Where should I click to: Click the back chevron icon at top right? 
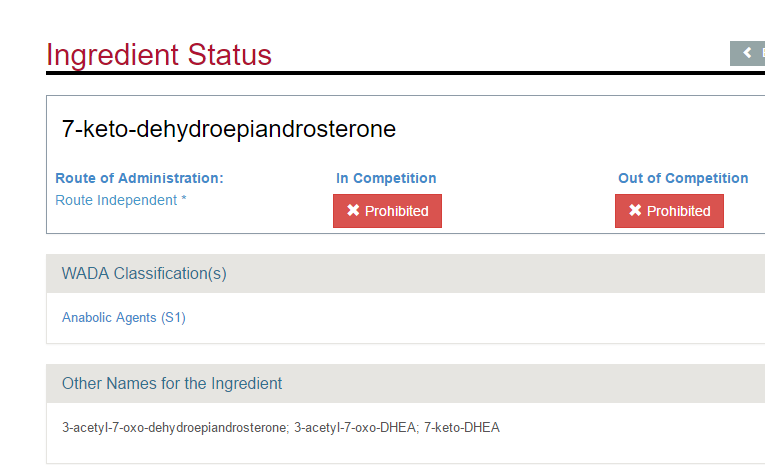747,53
